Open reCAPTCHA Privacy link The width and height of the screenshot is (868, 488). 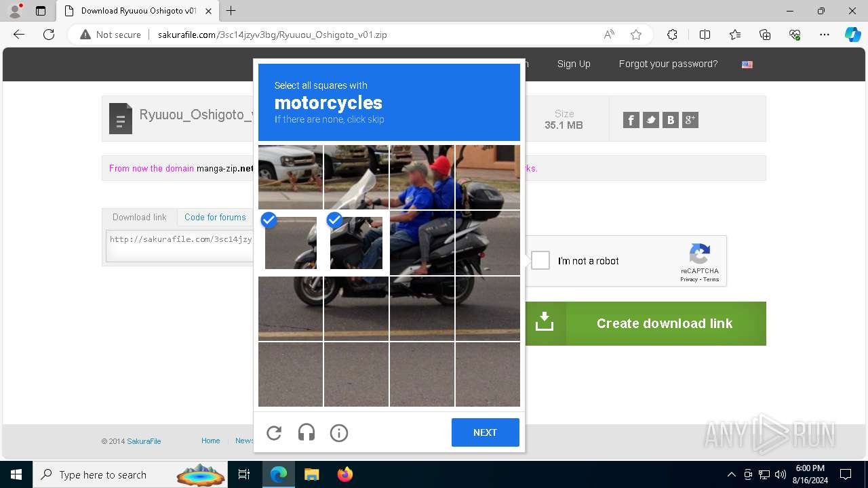pyautogui.click(x=689, y=279)
